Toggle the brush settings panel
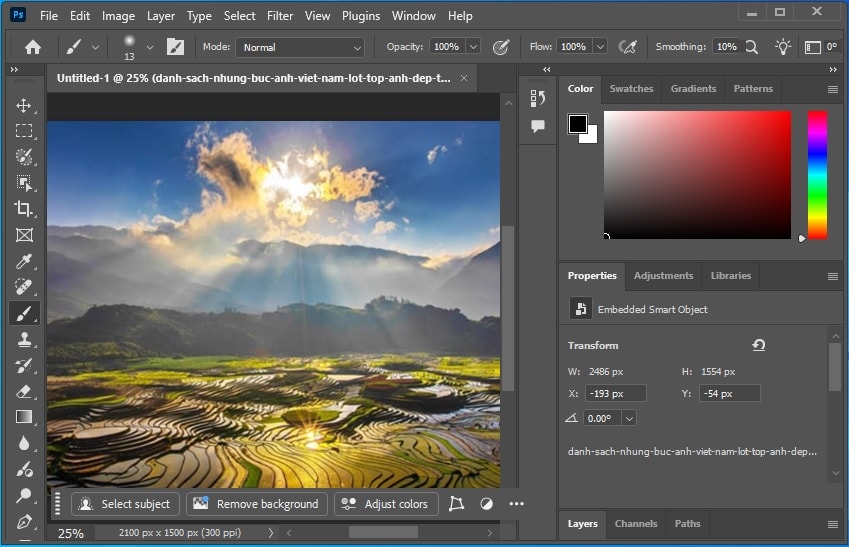849x547 pixels. pos(175,47)
